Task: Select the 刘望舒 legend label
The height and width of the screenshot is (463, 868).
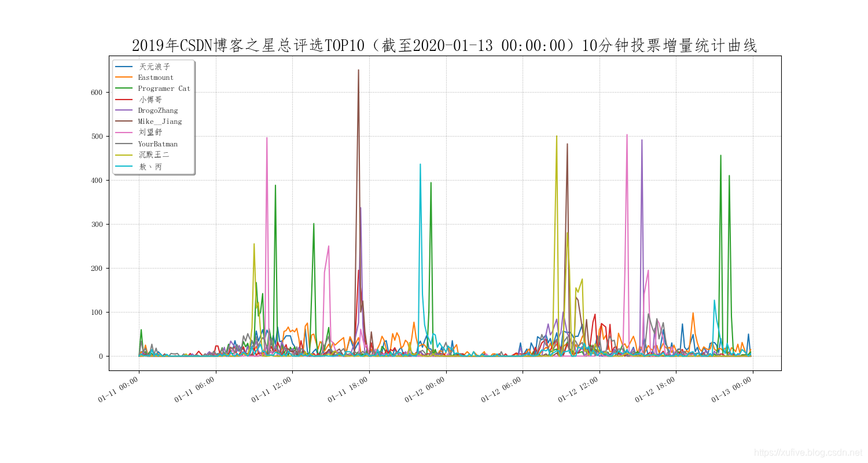Action: click(150, 133)
